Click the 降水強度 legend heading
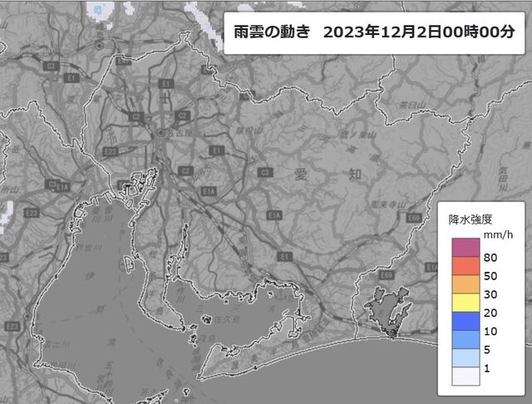The image size is (532, 404). [470, 219]
